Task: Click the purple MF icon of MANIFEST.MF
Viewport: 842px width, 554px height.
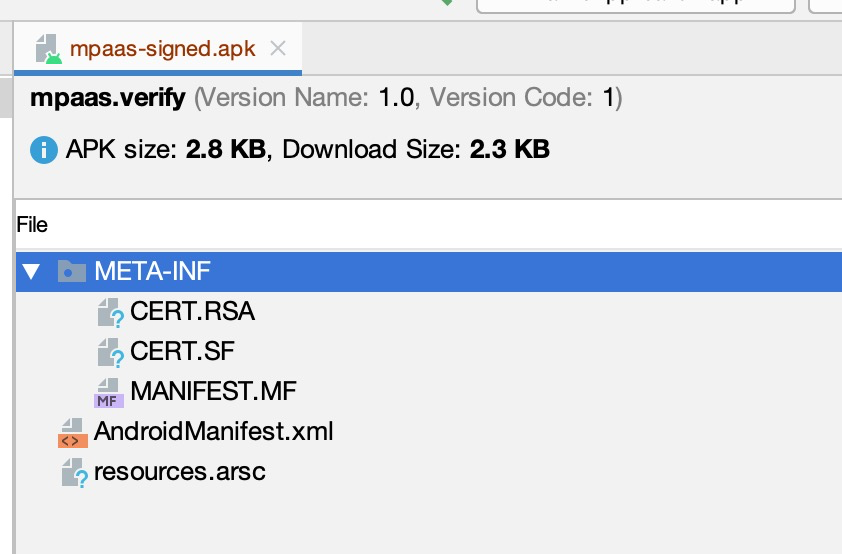Action: [x=109, y=393]
